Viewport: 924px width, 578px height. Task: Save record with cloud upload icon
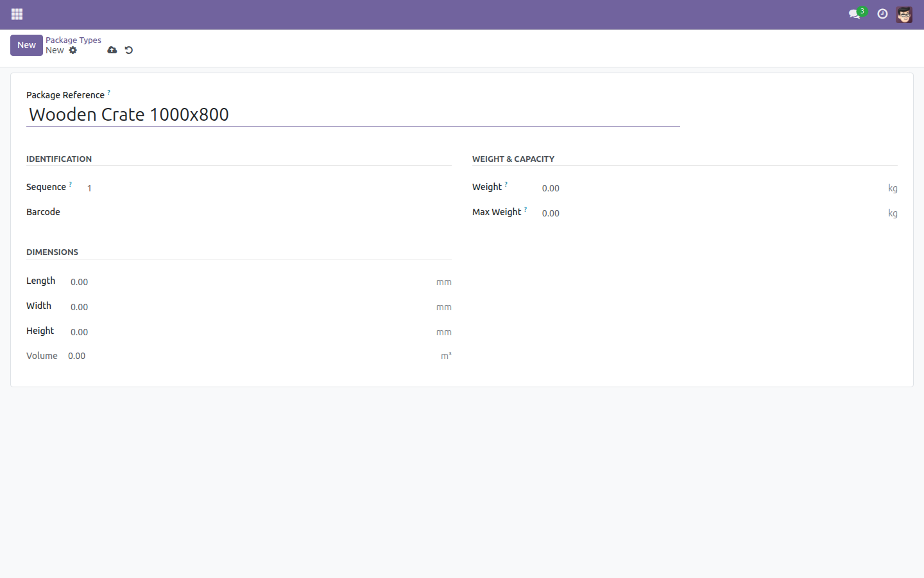click(112, 50)
